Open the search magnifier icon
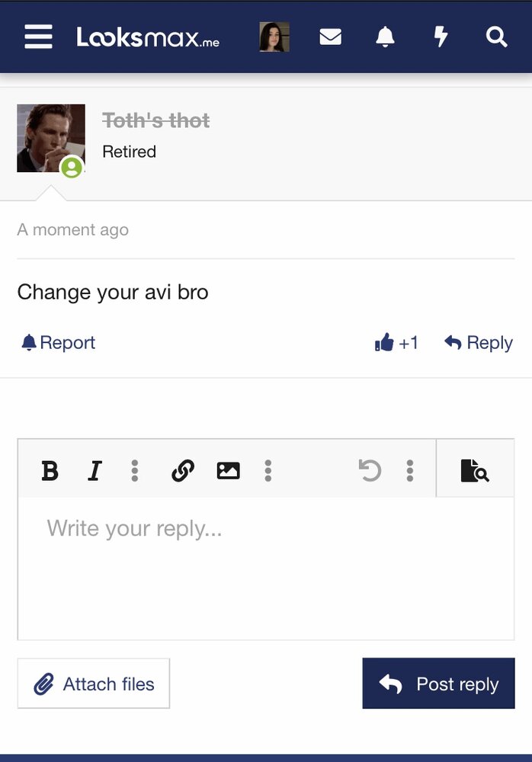The height and width of the screenshot is (762, 532). pos(496,37)
